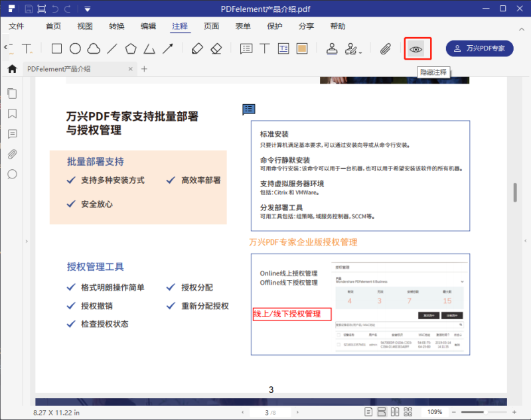
Task: Switch to single page view mode
Action: tap(368, 411)
